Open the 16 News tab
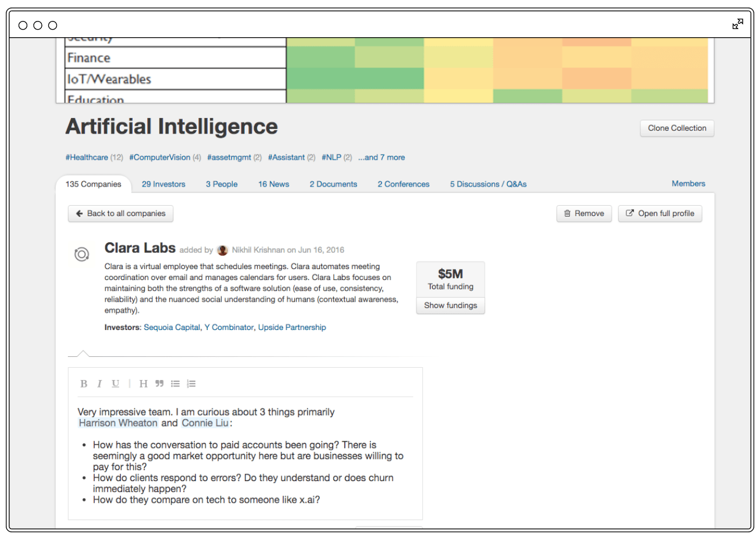Viewport: 756px width, 541px height. [x=274, y=184]
